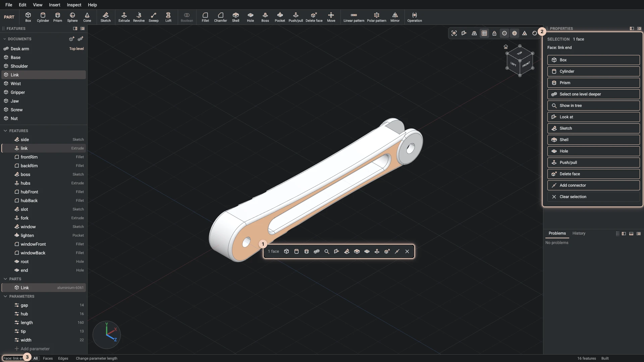Click Add connector icon in floating selection bar
The height and width of the screenshot is (362, 644).
coord(397,251)
